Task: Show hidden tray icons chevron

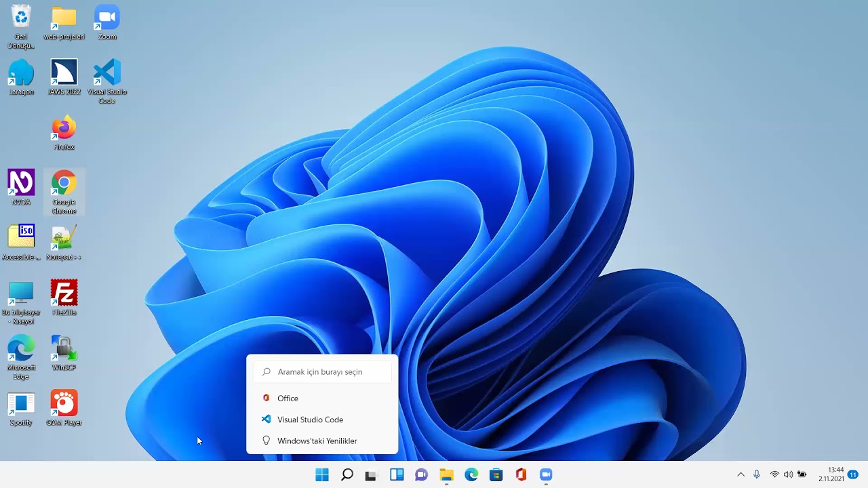Action: [x=741, y=474]
